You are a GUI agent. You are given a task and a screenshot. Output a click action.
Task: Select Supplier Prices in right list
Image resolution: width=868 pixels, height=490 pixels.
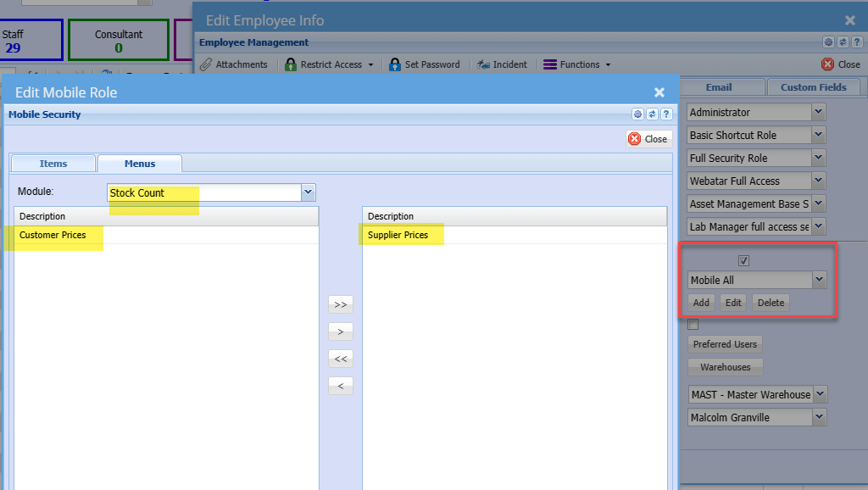[515, 235]
